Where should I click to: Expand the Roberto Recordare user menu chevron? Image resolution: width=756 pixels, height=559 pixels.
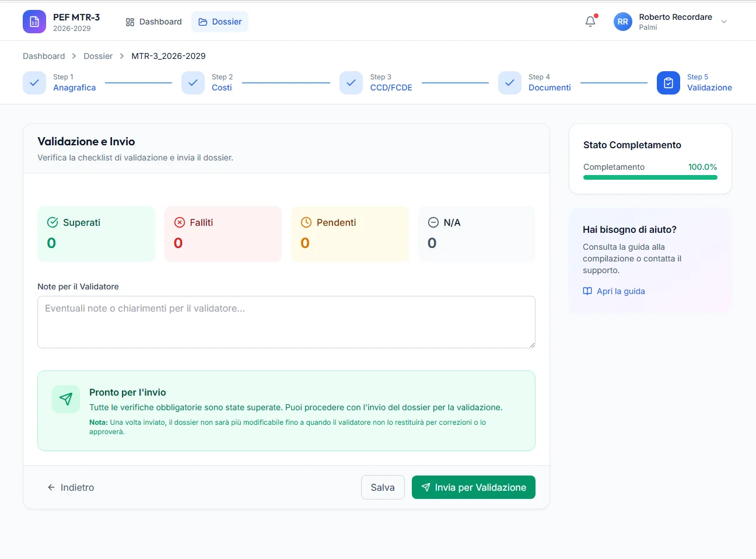pos(724,22)
